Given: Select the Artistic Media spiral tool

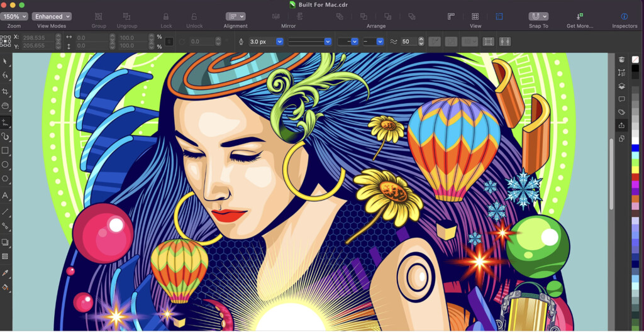Looking at the screenshot, I should tap(5, 136).
